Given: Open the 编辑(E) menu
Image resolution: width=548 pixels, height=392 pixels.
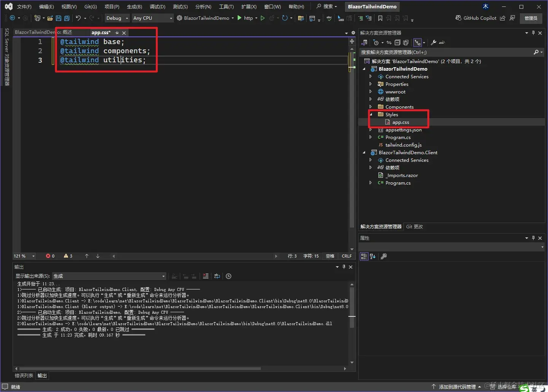Looking at the screenshot, I should (46, 6).
